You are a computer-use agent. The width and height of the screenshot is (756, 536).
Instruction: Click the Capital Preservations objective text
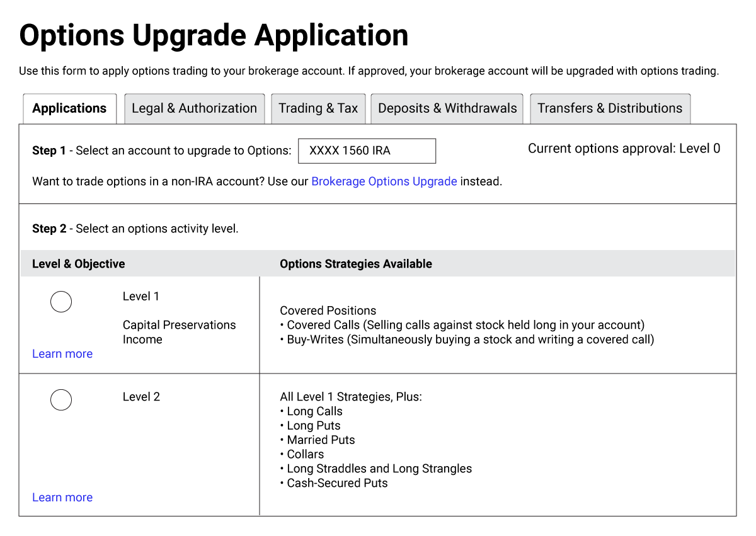tap(179, 325)
